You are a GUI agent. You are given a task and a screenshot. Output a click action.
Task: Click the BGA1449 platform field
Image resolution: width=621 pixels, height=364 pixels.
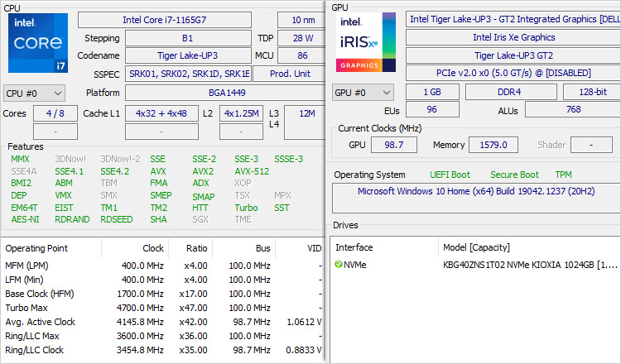pos(226,93)
